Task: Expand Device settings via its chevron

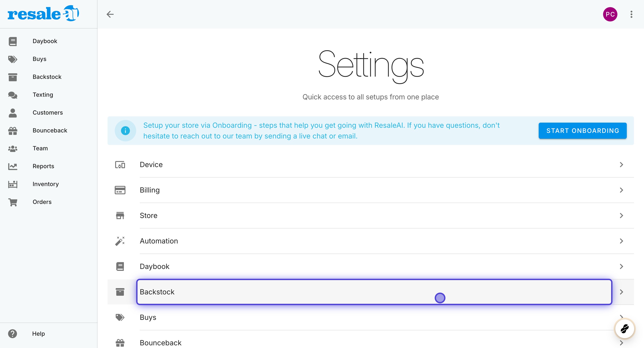Action: (x=621, y=165)
